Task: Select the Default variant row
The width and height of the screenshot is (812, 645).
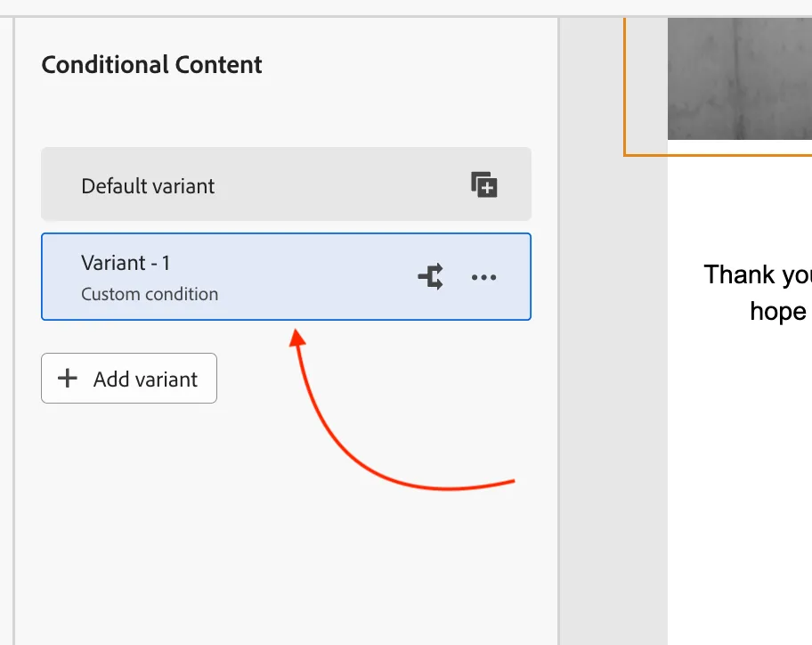Action: click(x=287, y=184)
